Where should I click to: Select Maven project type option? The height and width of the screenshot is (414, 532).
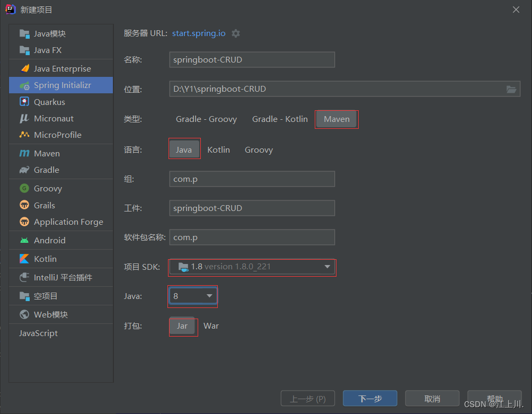(x=336, y=119)
